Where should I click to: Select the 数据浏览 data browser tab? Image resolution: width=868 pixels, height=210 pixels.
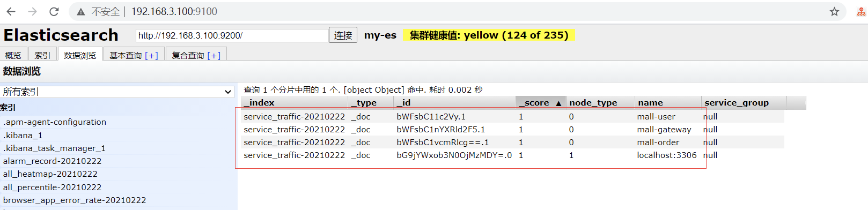80,55
